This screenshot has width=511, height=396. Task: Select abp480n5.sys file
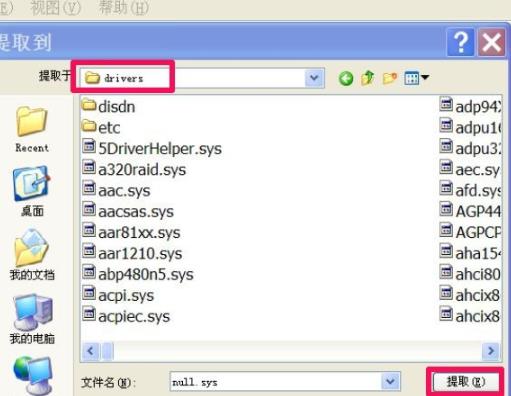coord(138,274)
